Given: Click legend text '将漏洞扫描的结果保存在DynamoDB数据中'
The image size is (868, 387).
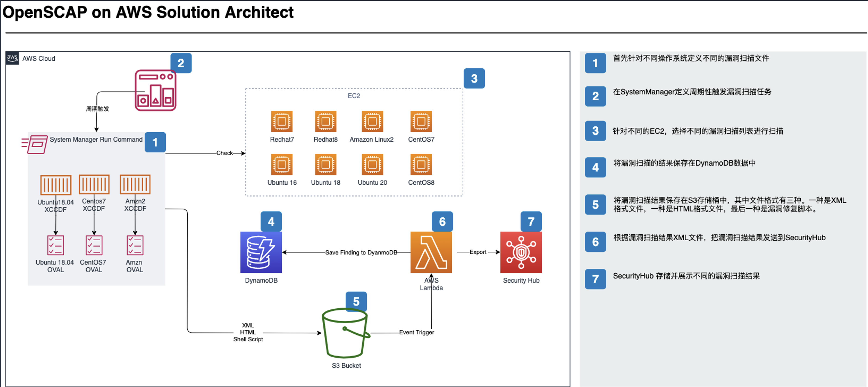Looking at the screenshot, I should click(684, 163).
